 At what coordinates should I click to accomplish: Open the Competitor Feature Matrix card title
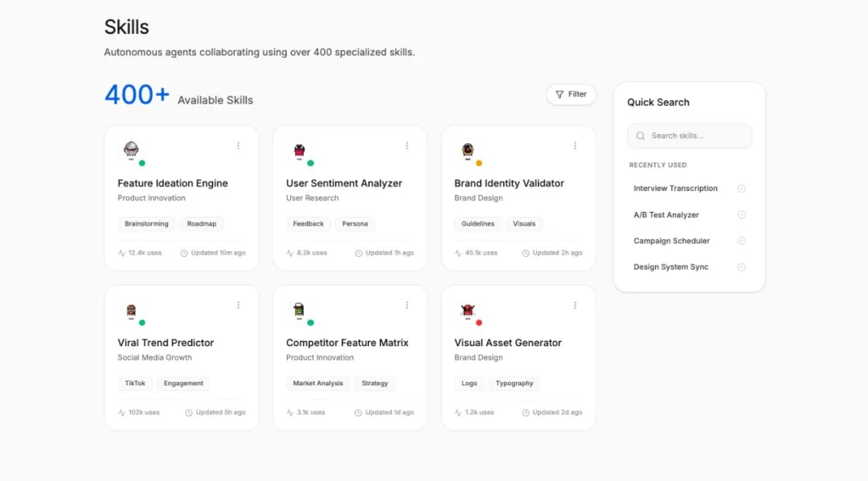pos(347,343)
